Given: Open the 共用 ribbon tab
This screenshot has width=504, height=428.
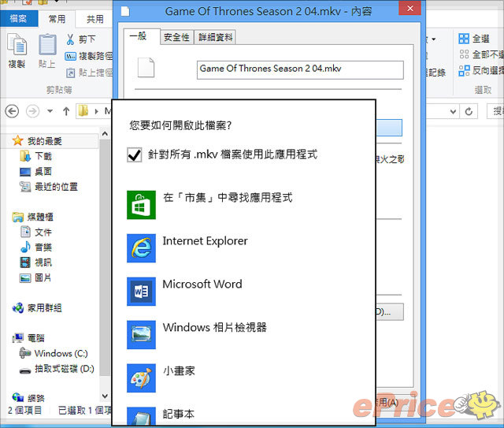Looking at the screenshot, I should pyautogui.click(x=94, y=19).
